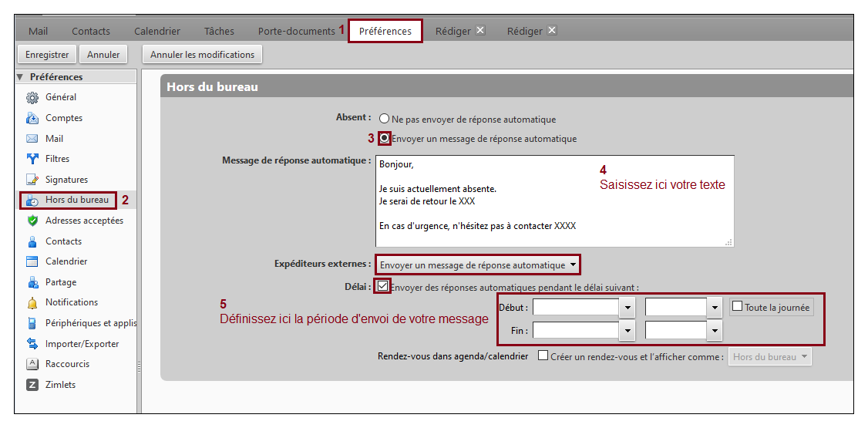Switch to the Calendrier tab
The width and height of the screenshot is (868, 428).
(x=157, y=32)
